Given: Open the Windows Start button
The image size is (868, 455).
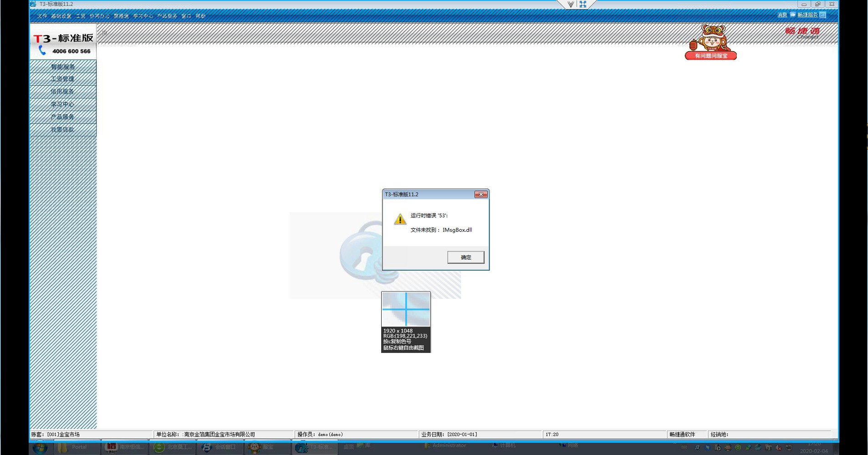Looking at the screenshot, I should 40,448.
